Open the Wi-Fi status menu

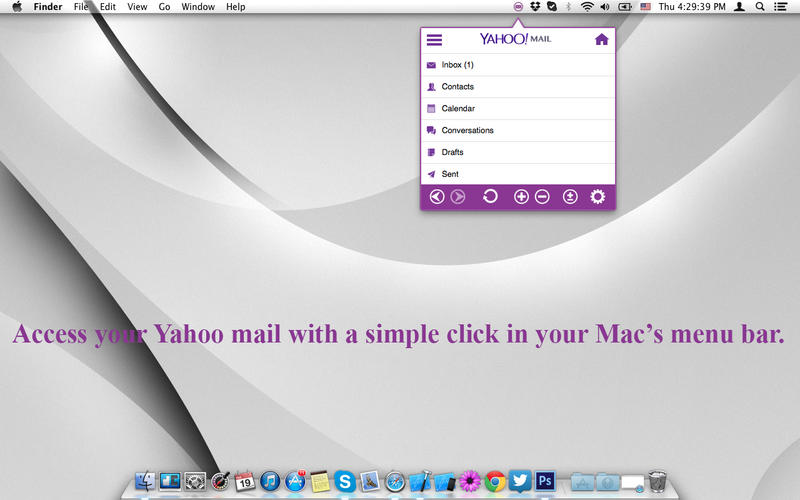(x=587, y=7)
